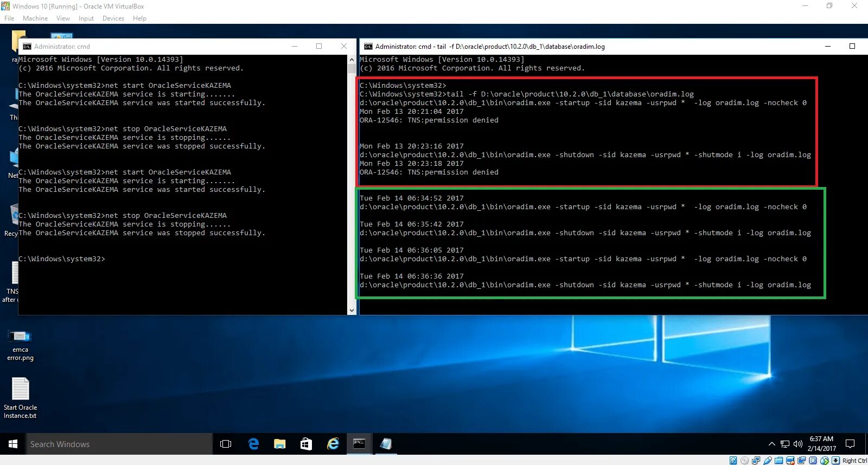Screen dimensions: 868x465
Task: Click VirtualBox keyboard capture arrow indicator
Action: click(x=836, y=461)
